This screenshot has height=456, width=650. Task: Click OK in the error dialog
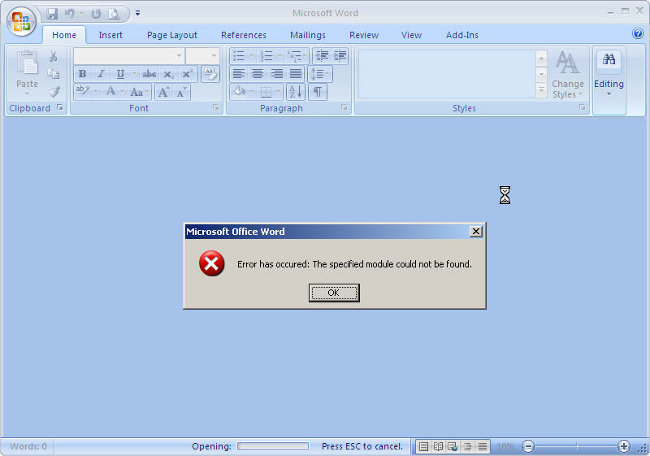point(334,293)
